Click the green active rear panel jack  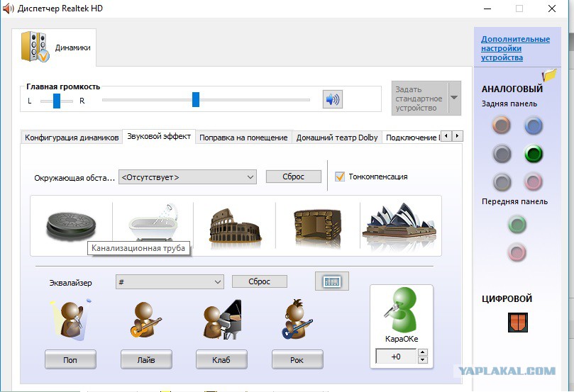pos(533,154)
